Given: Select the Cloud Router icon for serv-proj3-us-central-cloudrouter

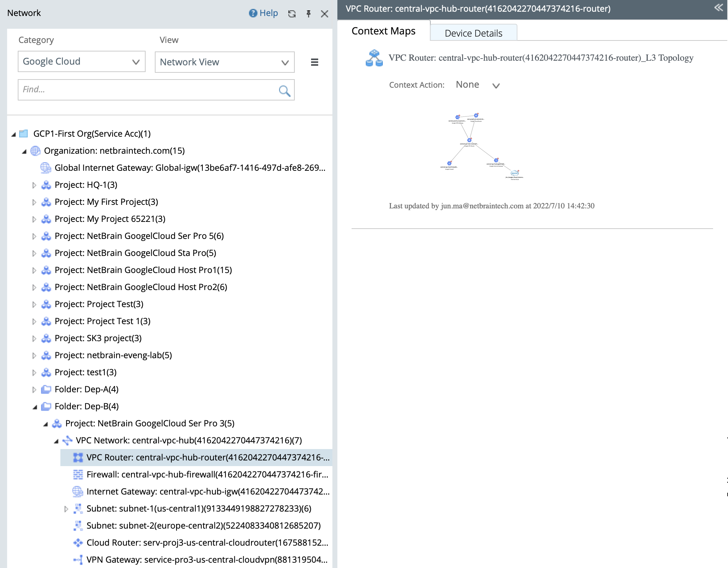Looking at the screenshot, I should tap(78, 543).
